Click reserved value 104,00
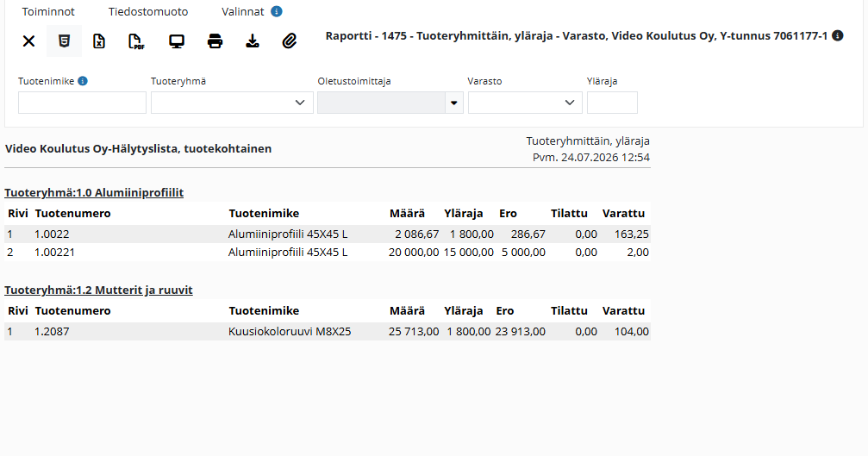Image resolution: width=868 pixels, height=456 pixels. pyautogui.click(x=632, y=332)
